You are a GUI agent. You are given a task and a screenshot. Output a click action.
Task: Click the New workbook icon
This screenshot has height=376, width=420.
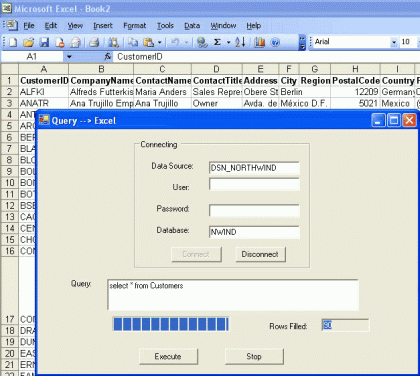(13, 42)
